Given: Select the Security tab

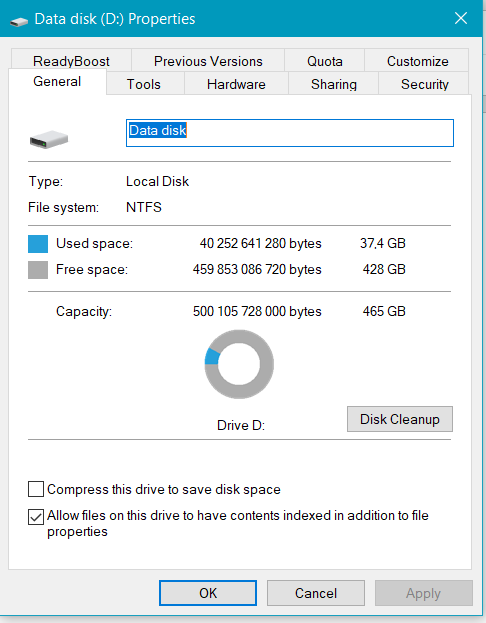Looking at the screenshot, I should (x=424, y=84).
